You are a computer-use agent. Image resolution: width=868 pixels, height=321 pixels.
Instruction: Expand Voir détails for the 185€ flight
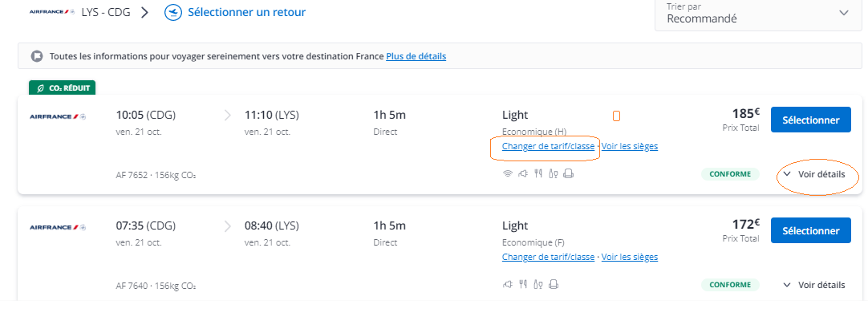pos(814,174)
